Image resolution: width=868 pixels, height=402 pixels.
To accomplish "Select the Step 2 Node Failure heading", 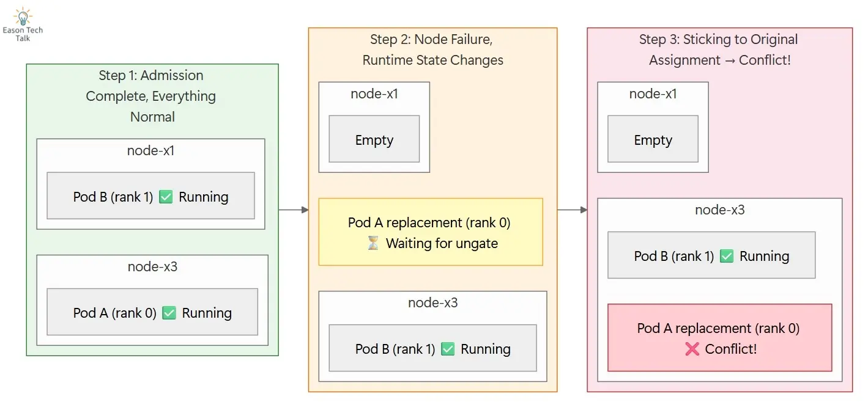I will tap(432, 49).
